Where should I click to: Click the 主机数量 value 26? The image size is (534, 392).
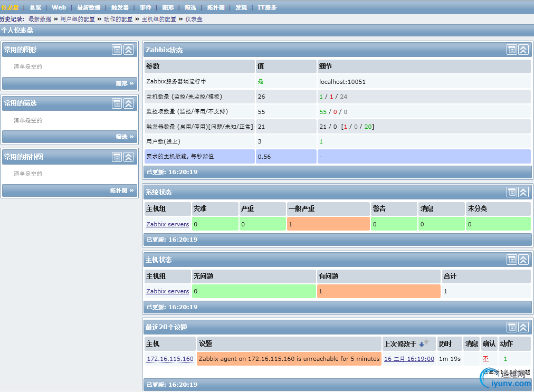[261, 97]
